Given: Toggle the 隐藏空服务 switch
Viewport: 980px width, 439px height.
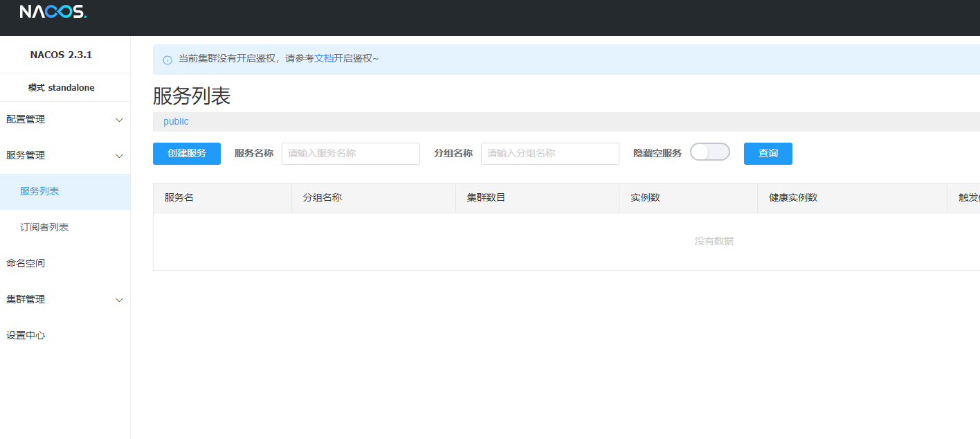Looking at the screenshot, I should click(x=709, y=152).
